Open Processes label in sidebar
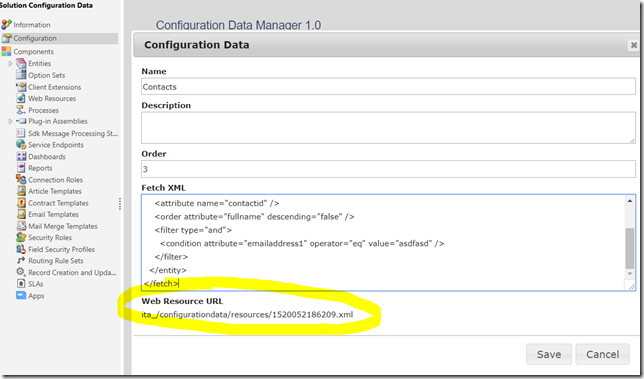The image size is (644, 379). point(44,110)
